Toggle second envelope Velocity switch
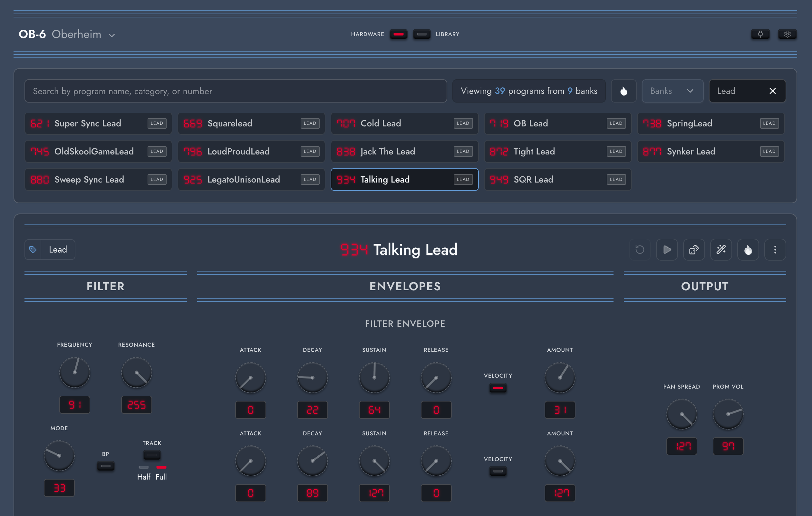The width and height of the screenshot is (812, 516). (498, 471)
